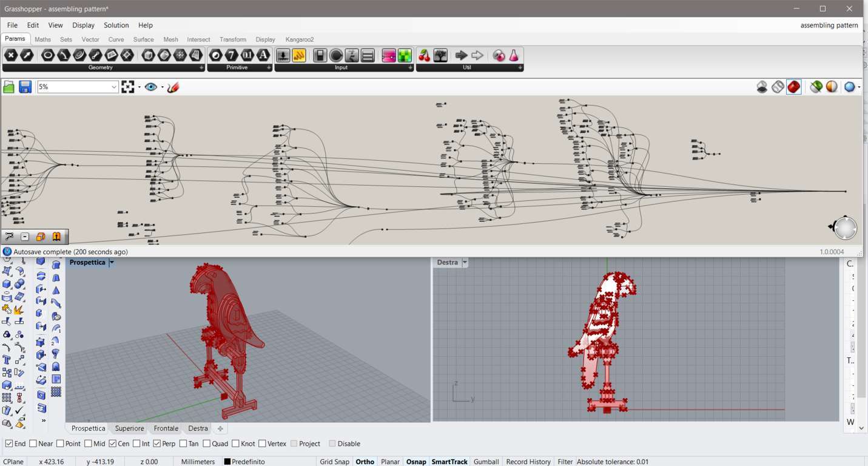Enable the Int object snap checkbox
The image size is (868, 466).
point(136,444)
